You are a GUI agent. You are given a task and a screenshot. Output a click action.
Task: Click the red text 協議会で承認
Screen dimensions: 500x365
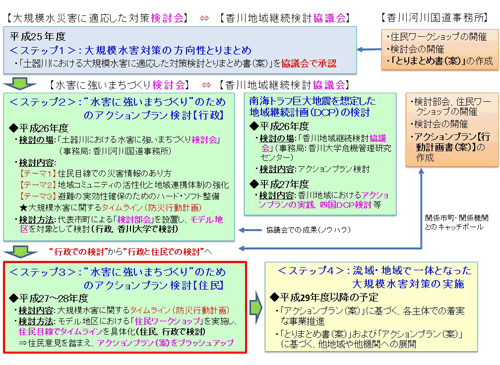[x=309, y=63]
